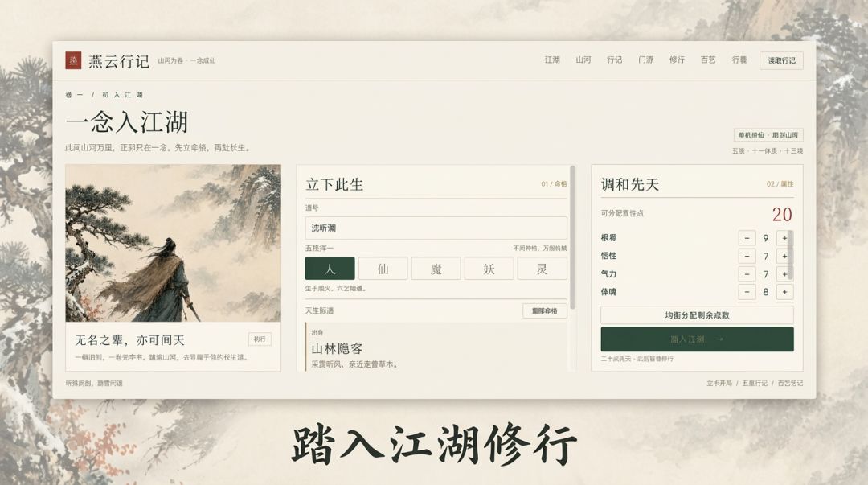
Task: Click the 读取行记 button
Action: point(782,60)
